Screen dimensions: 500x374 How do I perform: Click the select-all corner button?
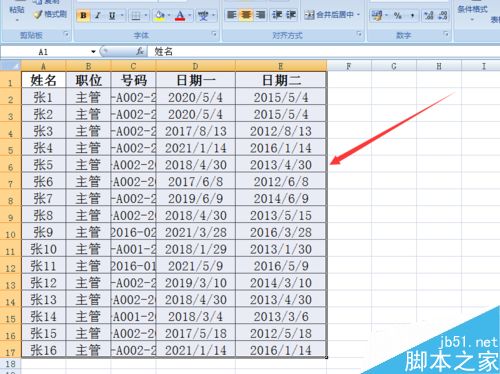point(11,66)
